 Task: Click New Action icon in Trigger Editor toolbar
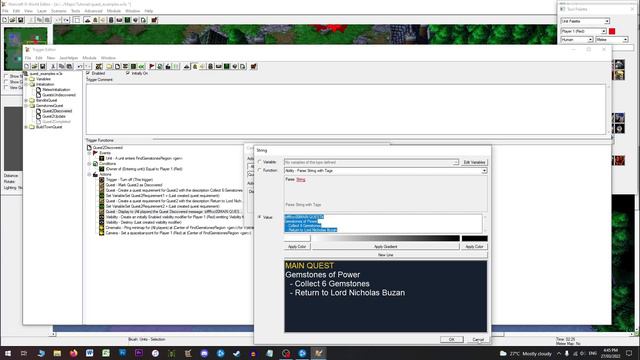click(x=168, y=67)
